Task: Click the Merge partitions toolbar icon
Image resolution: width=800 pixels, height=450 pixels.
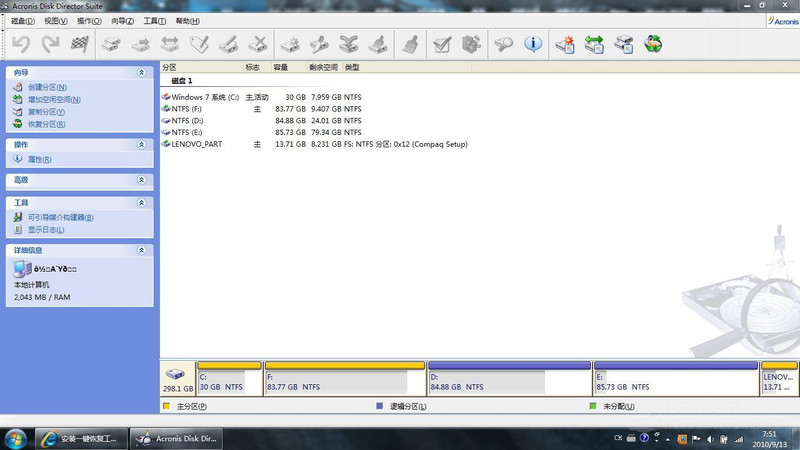Action: point(349,44)
